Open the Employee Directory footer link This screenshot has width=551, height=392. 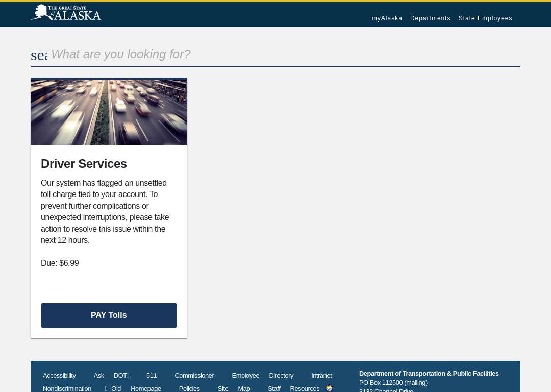point(263,376)
